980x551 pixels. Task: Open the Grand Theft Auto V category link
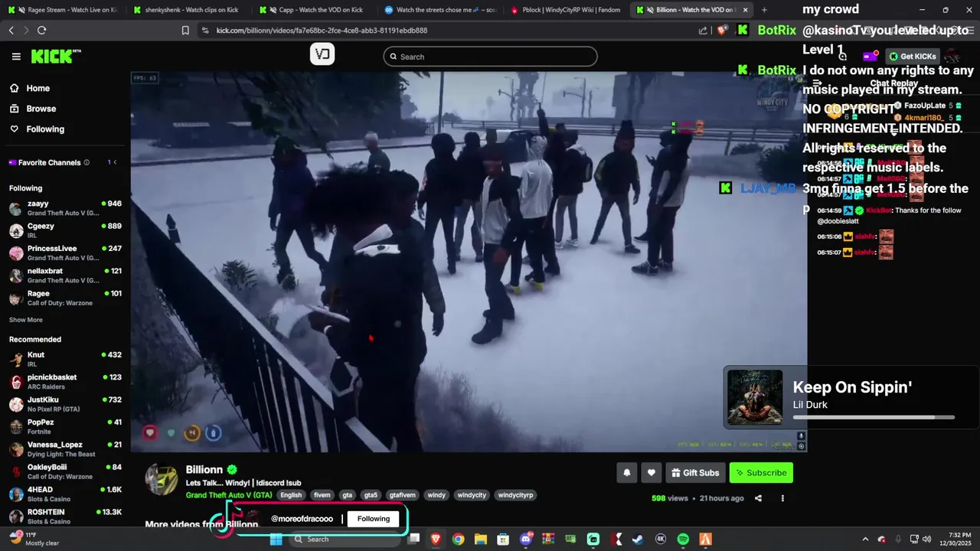click(229, 495)
